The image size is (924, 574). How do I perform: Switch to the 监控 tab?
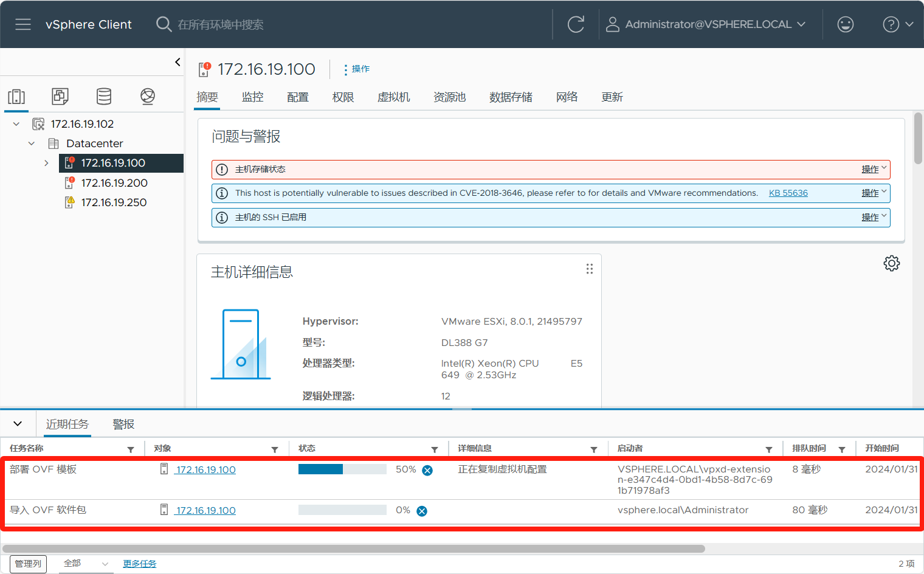pos(252,97)
